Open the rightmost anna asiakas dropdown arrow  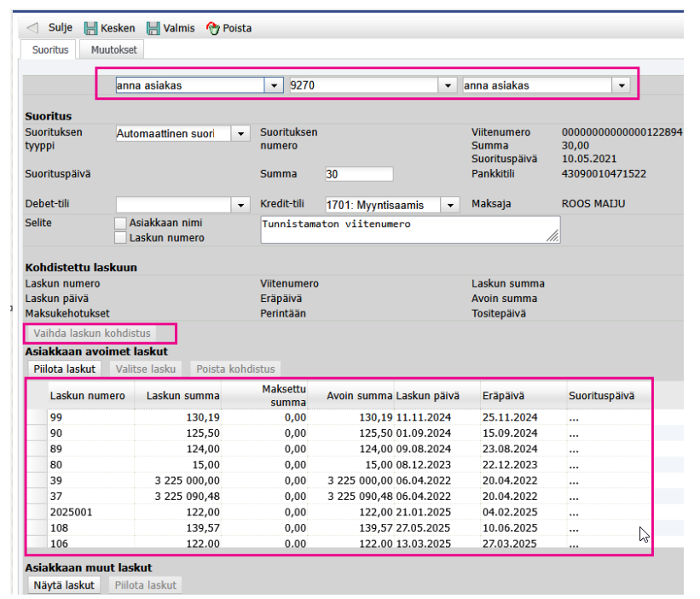(622, 85)
